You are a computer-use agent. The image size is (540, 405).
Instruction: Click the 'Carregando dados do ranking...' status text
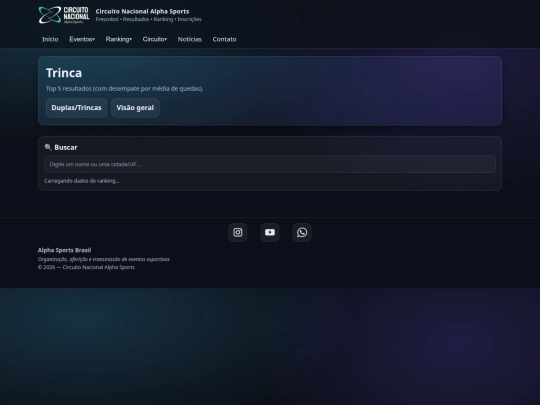click(x=82, y=181)
